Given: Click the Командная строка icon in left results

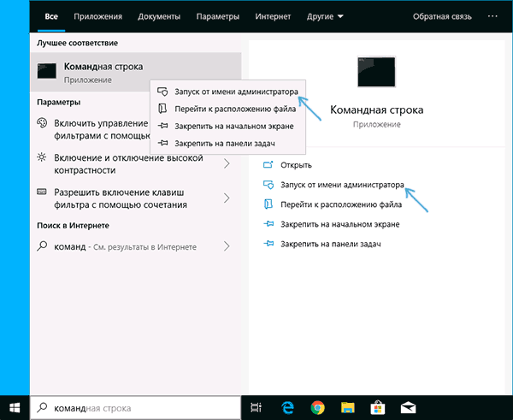Looking at the screenshot, I should (47, 71).
